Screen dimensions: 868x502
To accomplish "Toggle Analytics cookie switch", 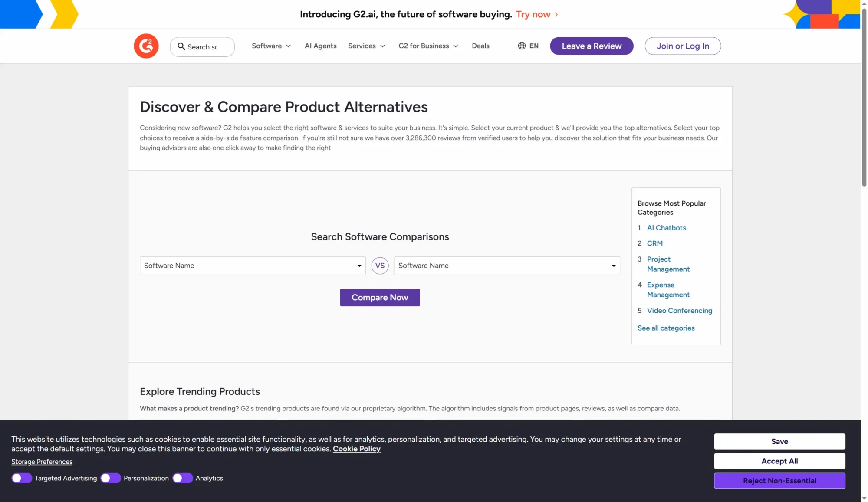I will click(183, 478).
